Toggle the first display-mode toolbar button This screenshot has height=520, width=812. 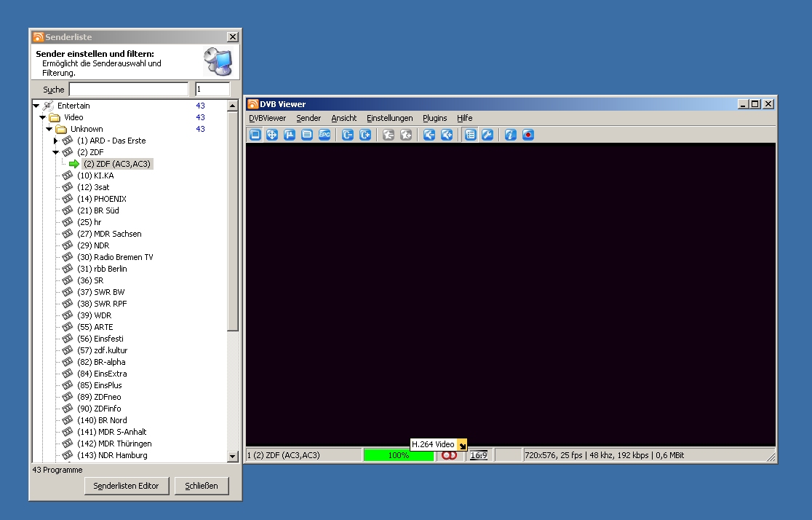[255, 135]
